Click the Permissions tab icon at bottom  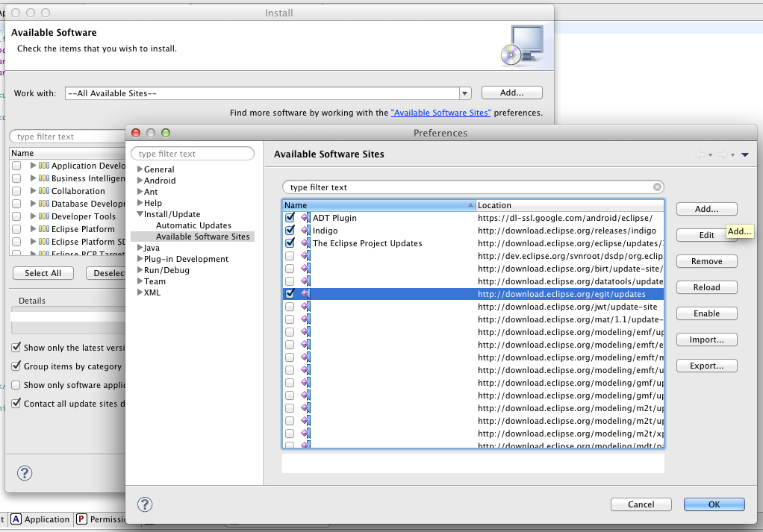(82, 519)
